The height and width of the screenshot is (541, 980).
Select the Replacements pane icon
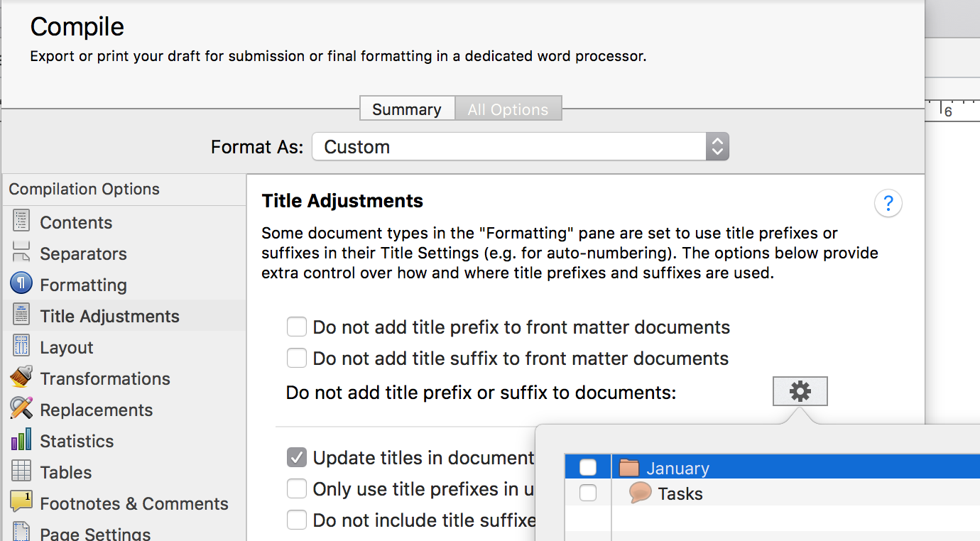click(x=21, y=409)
